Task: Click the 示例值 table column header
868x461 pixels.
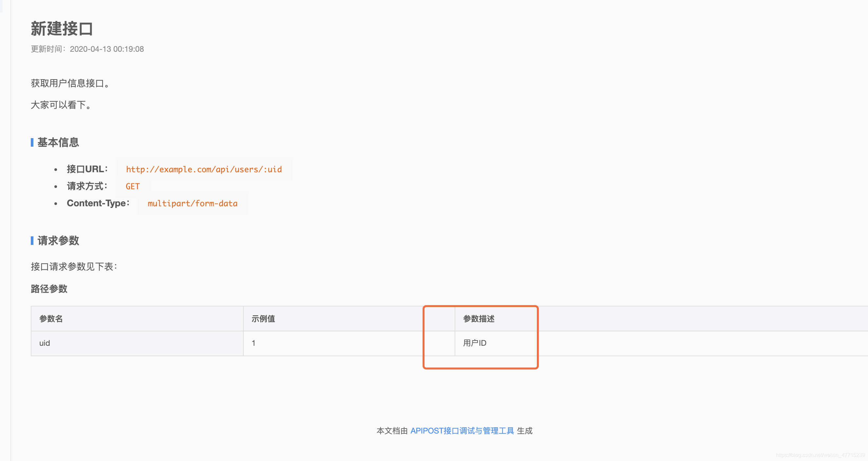Action: [263, 319]
